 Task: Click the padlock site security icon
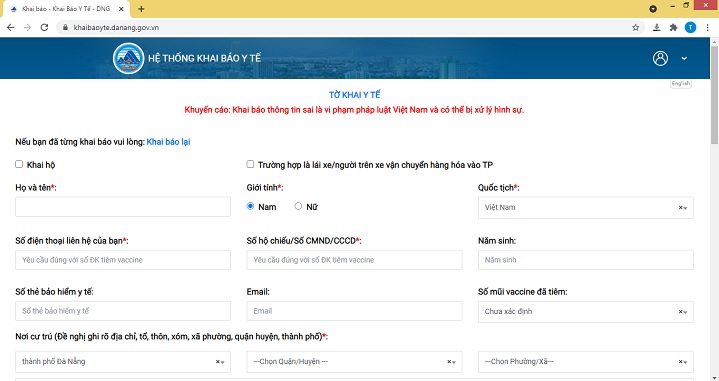(65, 28)
